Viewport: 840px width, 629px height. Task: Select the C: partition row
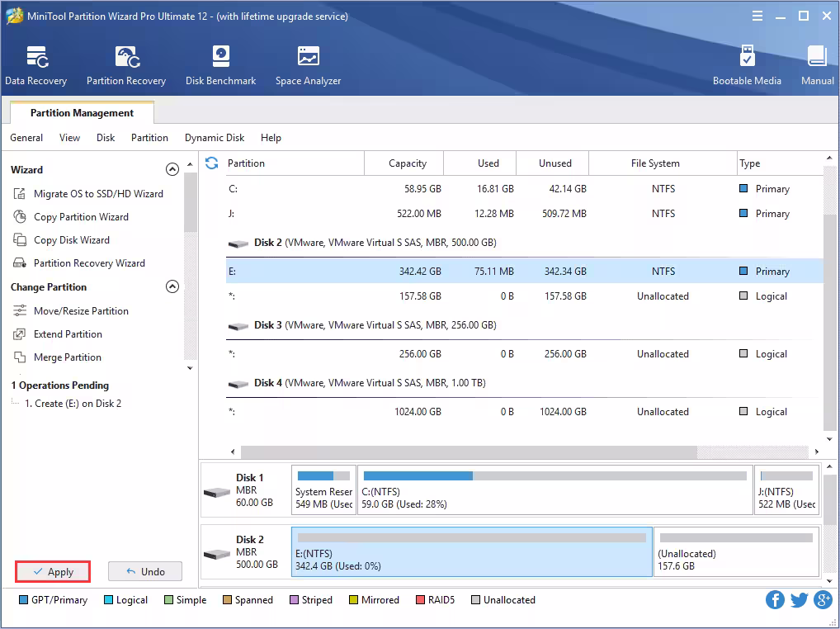tap(525, 188)
